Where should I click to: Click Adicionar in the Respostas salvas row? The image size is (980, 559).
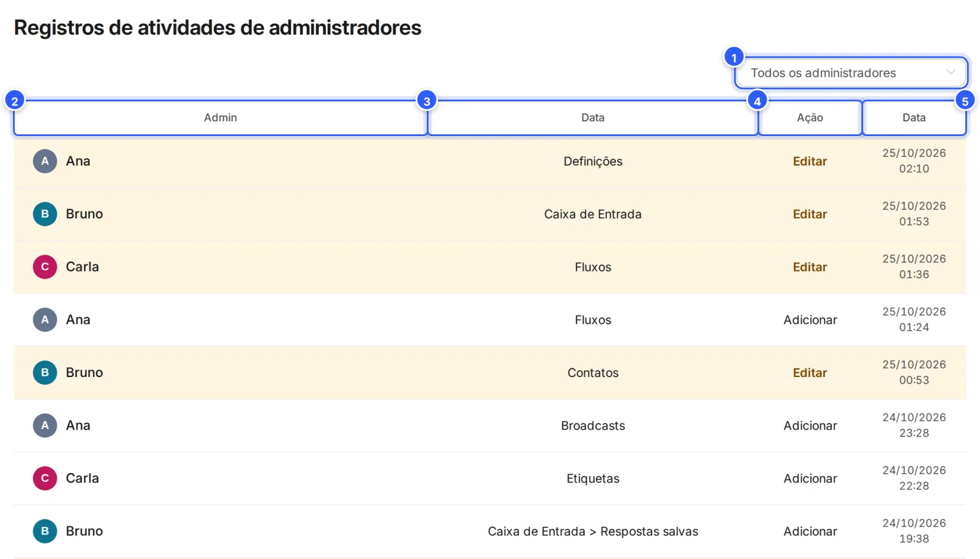810,531
